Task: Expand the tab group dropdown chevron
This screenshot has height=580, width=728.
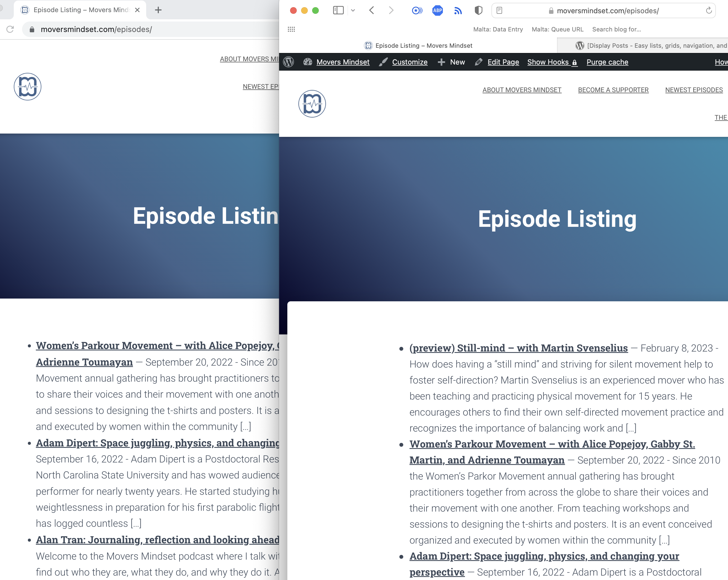Action: pos(353,10)
